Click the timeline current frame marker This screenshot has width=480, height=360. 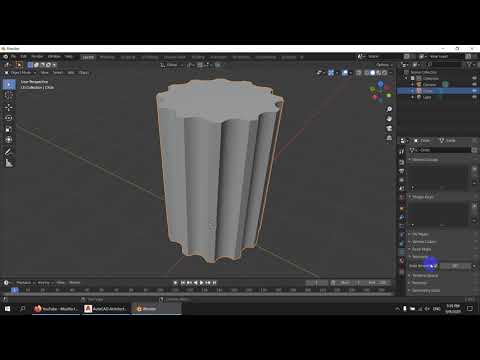tap(15, 290)
